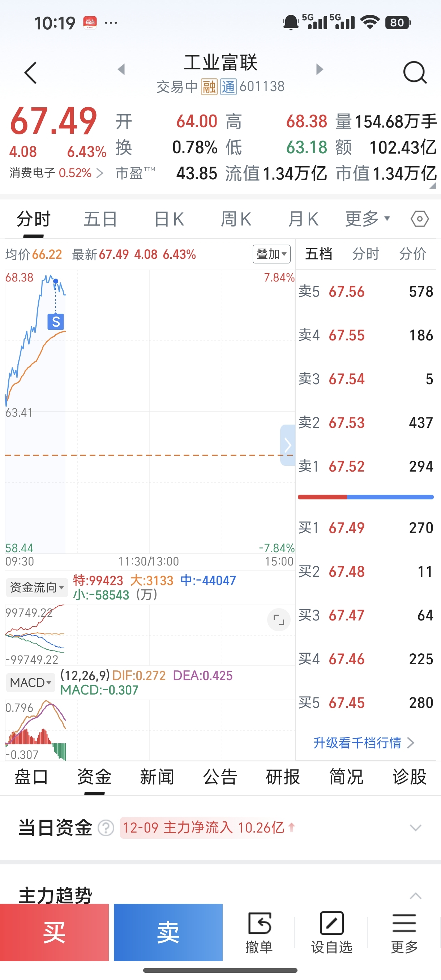Select 卖5 price 67.56 row
This screenshot has width=441, height=980.
[x=366, y=292]
